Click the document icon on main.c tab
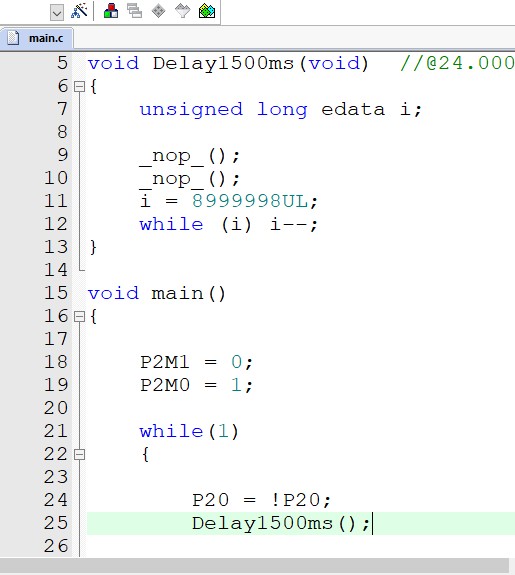This screenshot has height=575, width=515. (x=13, y=38)
